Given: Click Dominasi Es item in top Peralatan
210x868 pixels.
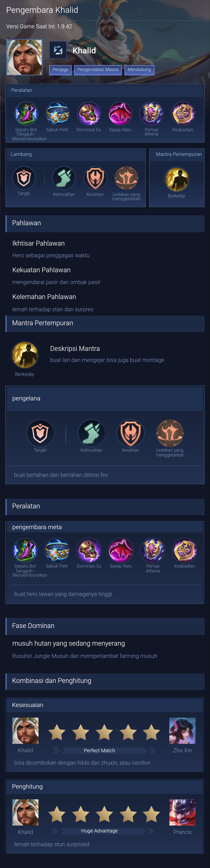Looking at the screenshot, I should click(x=89, y=114).
